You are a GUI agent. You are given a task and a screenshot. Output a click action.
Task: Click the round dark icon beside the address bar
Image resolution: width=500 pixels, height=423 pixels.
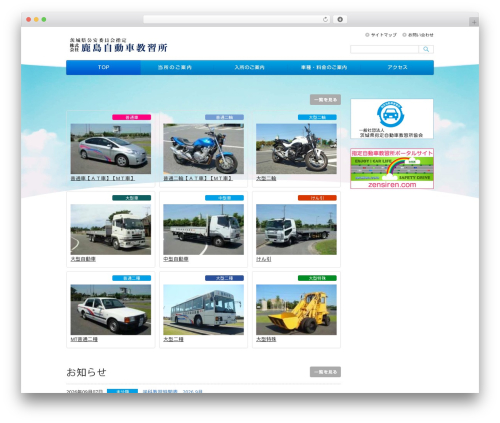point(340,20)
